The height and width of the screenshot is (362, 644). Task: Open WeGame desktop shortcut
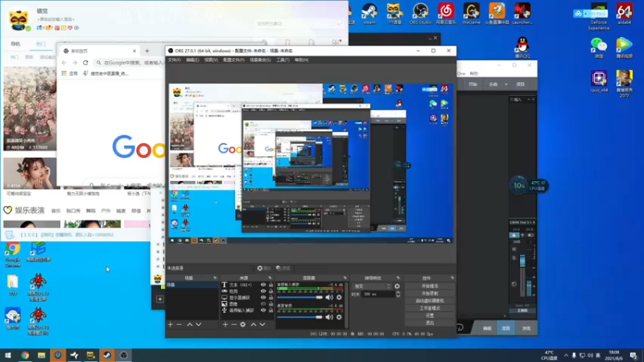pos(471,14)
